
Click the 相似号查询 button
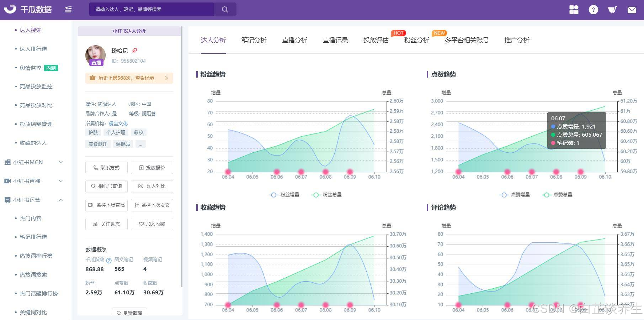point(106,186)
